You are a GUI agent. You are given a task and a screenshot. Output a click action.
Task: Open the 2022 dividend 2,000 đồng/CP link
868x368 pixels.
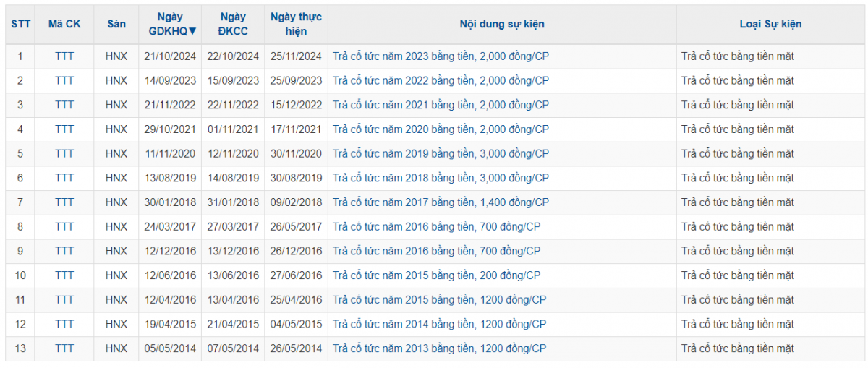point(441,80)
